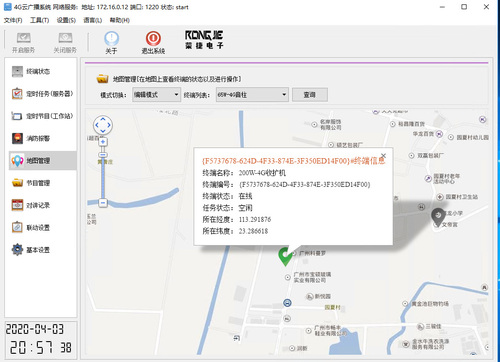Image resolution: width=500 pixels, height=362 pixels.
Task: Open the 语言(L) menu
Action: tap(92, 20)
